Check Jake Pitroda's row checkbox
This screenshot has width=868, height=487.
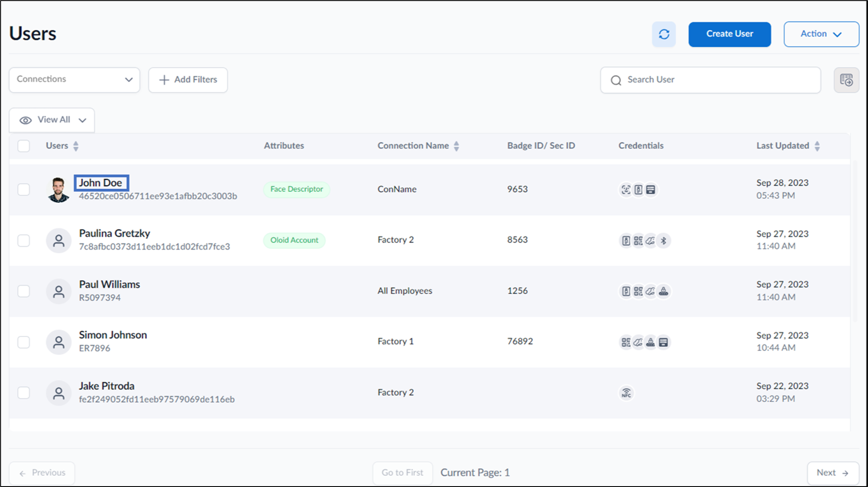pos(24,393)
